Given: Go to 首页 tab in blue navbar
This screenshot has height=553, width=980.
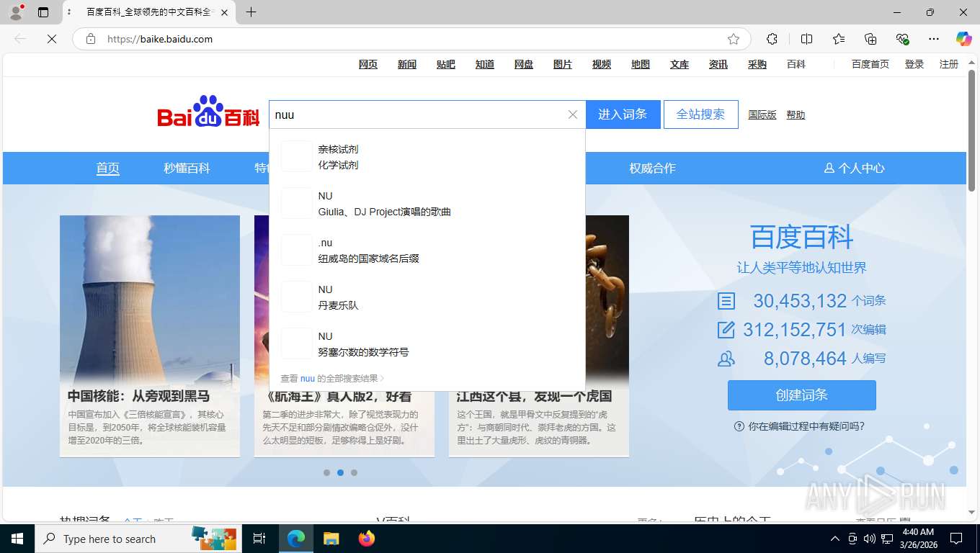Looking at the screenshot, I should [x=108, y=168].
